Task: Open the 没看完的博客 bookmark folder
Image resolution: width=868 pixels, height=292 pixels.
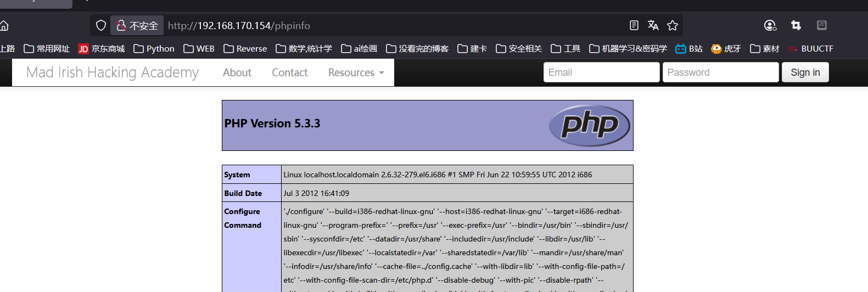Action: [x=417, y=49]
